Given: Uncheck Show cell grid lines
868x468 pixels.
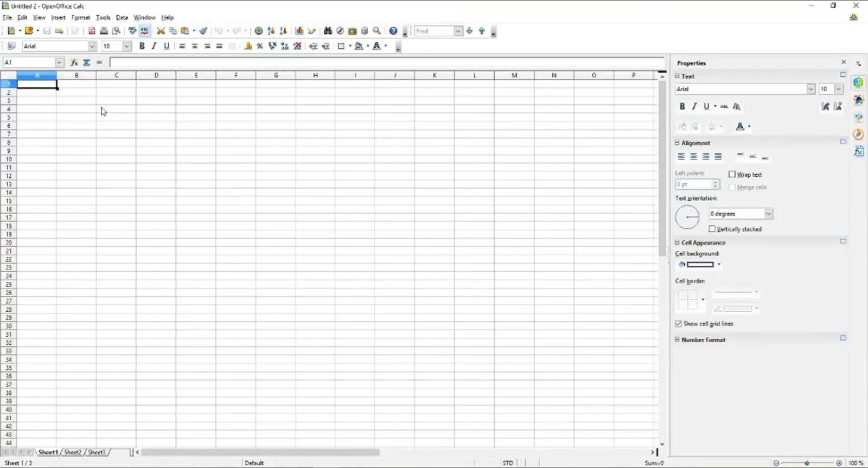Looking at the screenshot, I should (678, 323).
